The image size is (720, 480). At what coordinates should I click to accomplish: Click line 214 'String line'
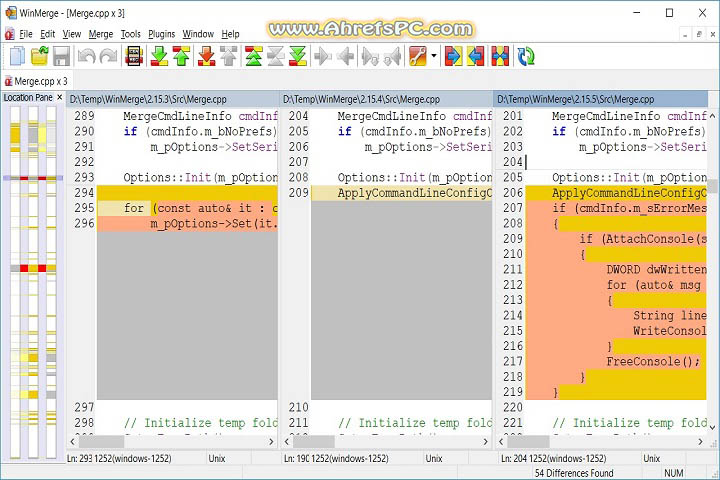tap(669, 316)
